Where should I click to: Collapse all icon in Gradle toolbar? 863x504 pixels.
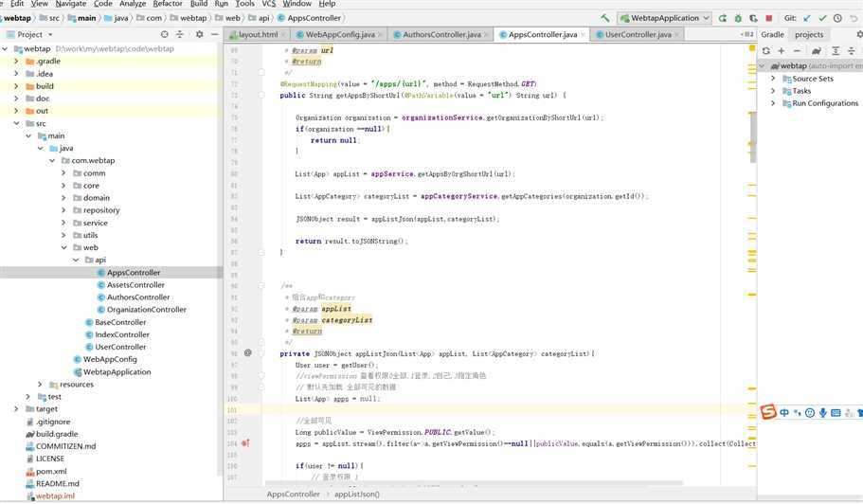tap(851, 50)
